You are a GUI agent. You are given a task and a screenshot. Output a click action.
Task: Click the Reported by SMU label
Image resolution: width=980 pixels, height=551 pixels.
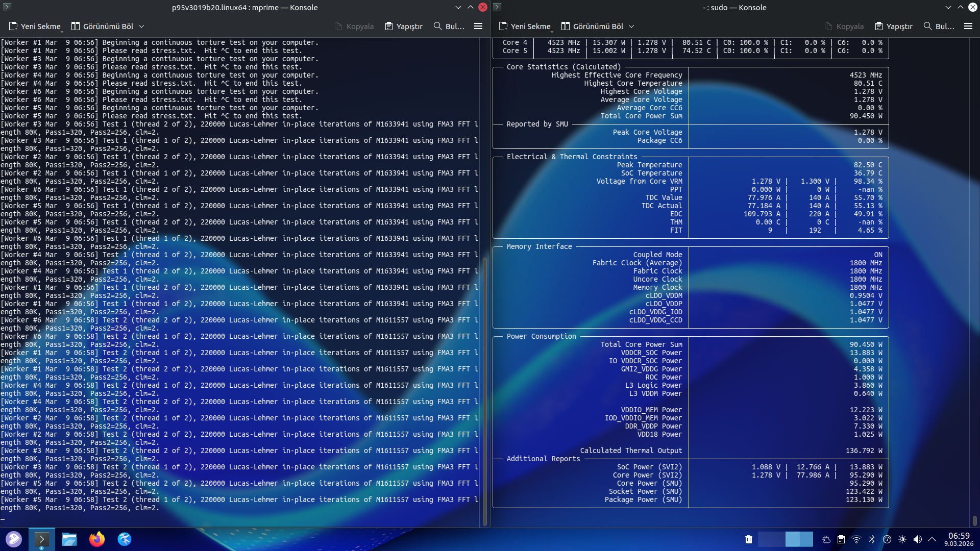(537, 124)
